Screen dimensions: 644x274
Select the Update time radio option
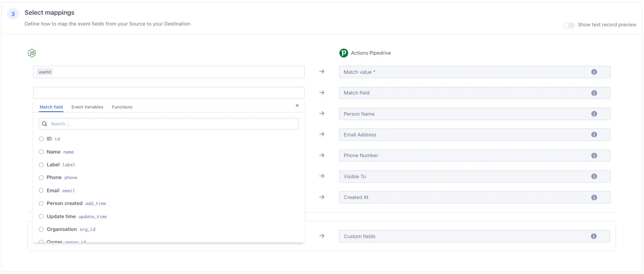[x=41, y=217]
